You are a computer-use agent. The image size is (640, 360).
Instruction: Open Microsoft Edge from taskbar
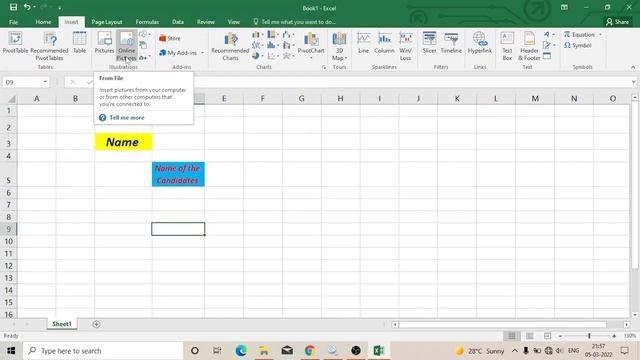241,351
